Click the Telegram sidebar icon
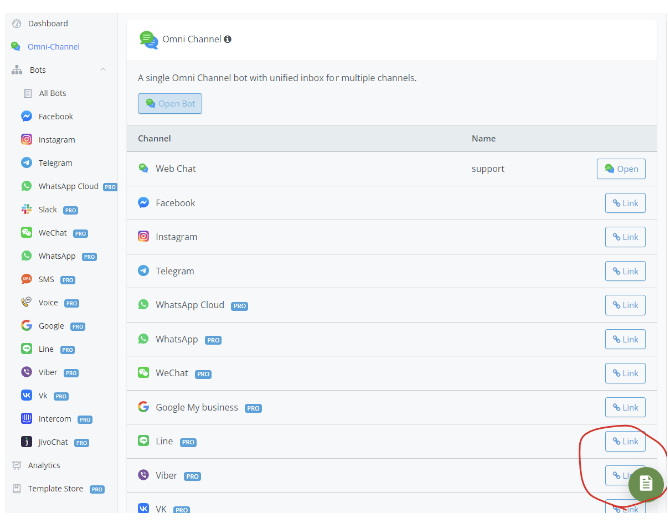Screen dimensions: 668x530 (x=26, y=163)
